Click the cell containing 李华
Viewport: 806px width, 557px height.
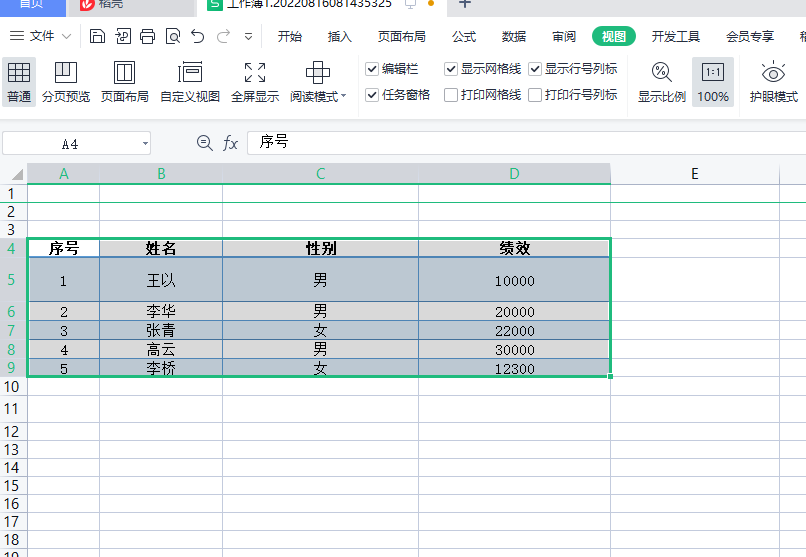click(x=161, y=311)
